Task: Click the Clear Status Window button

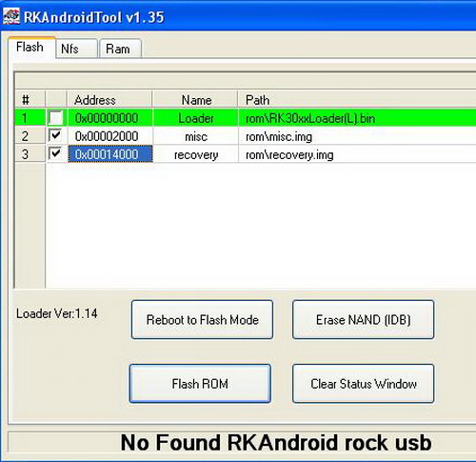Action: [x=363, y=384]
